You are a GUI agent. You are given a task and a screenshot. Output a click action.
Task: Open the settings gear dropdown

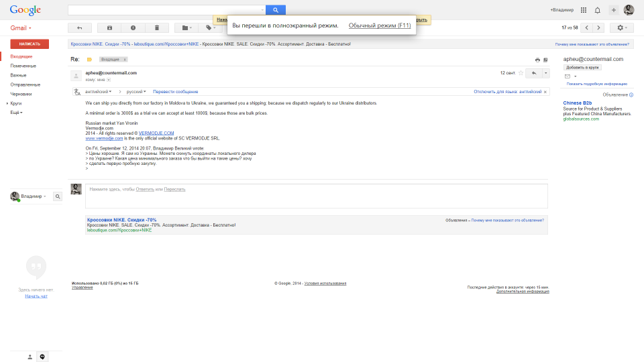(x=621, y=27)
